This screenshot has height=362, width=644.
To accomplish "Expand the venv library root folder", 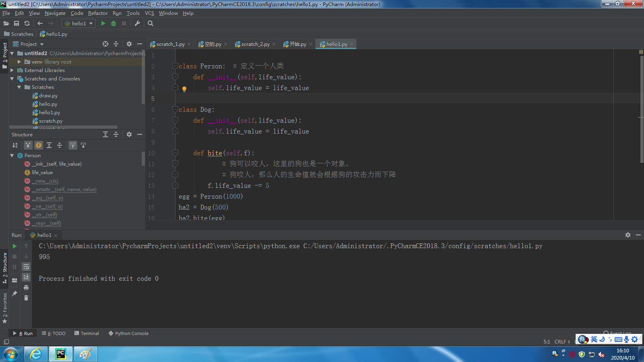I will coord(19,62).
